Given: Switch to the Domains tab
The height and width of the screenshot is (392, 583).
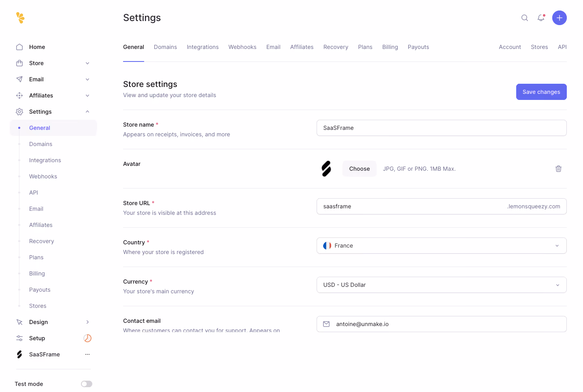Looking at the screenshot, I should click(x=165, y=47).
